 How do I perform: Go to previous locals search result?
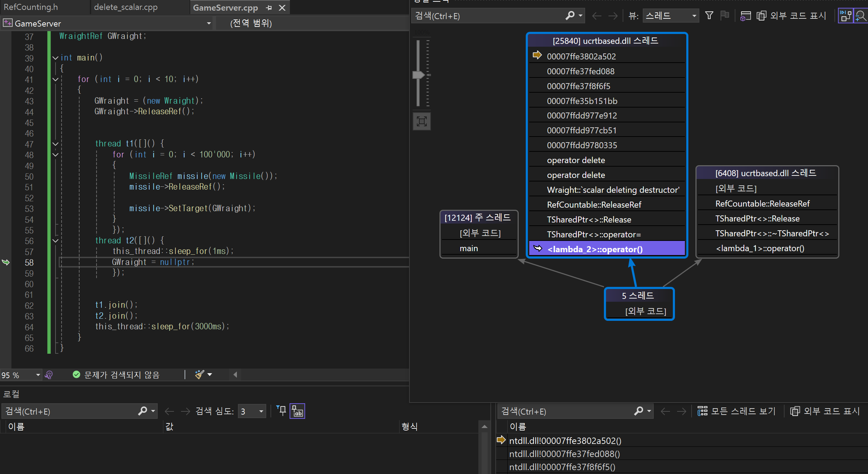(169, 411)
